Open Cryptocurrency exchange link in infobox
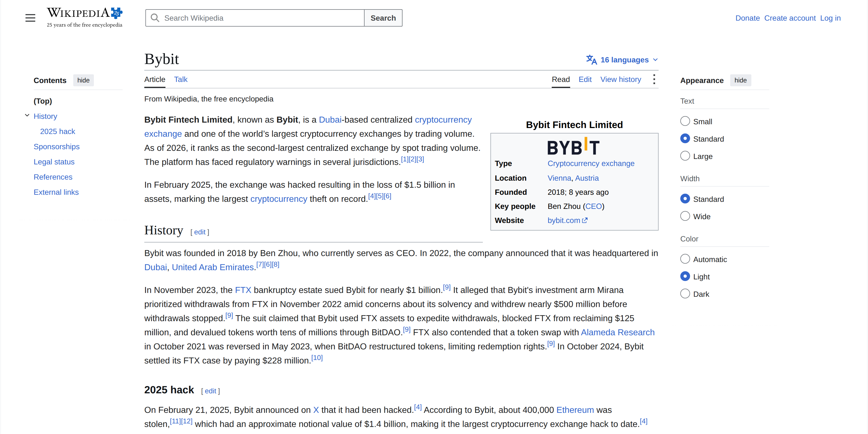This screenshot has height=434, width=868. [x=591, y=164]
